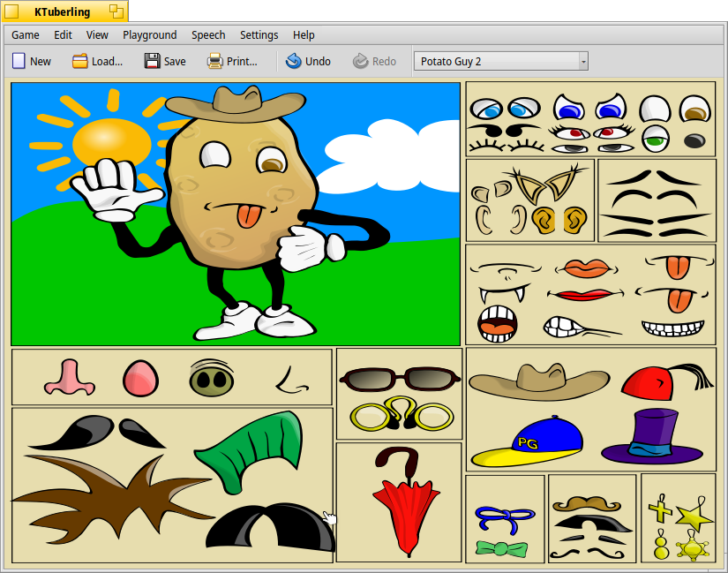Pick the yellow star earring
The image size is (728, 573).
(694, 515)
